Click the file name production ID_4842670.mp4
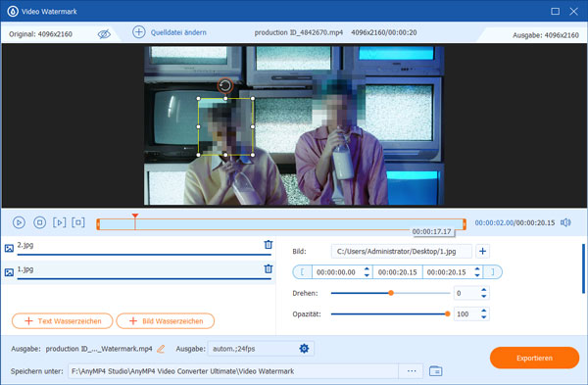The width and height of the screenshot is (588, 385). pyautogui.click(x=299, y=32)
